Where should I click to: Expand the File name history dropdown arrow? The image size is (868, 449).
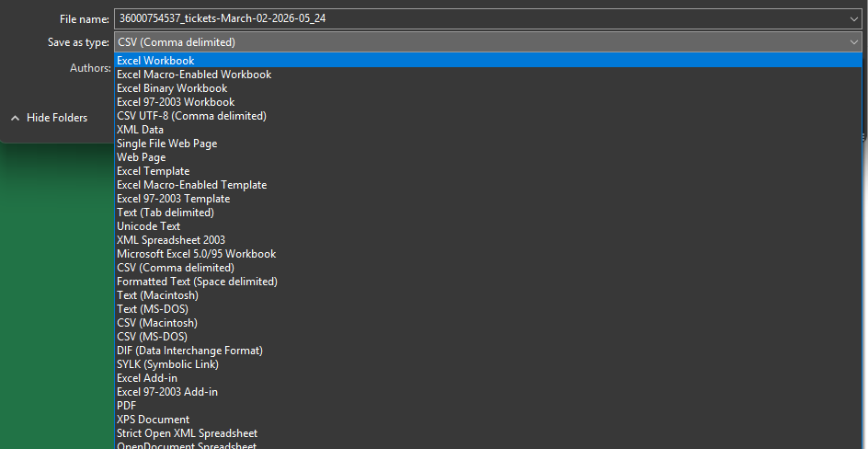pos(853,18)
